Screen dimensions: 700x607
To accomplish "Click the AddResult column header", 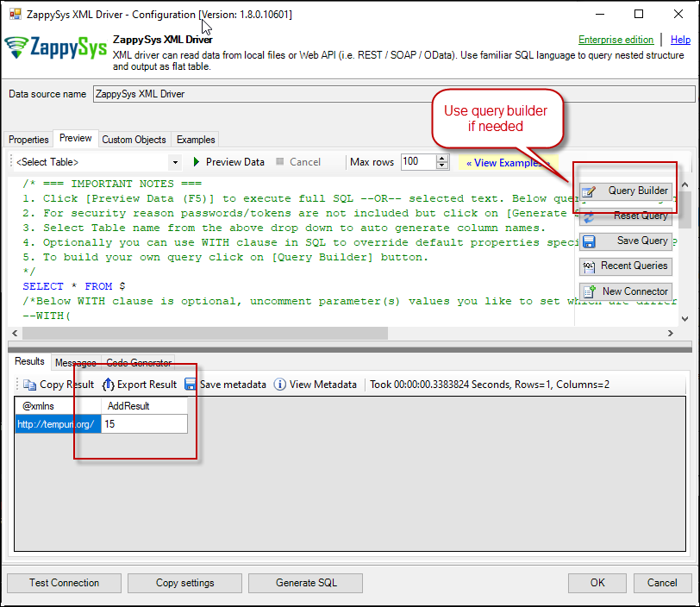I will point(144,406).
